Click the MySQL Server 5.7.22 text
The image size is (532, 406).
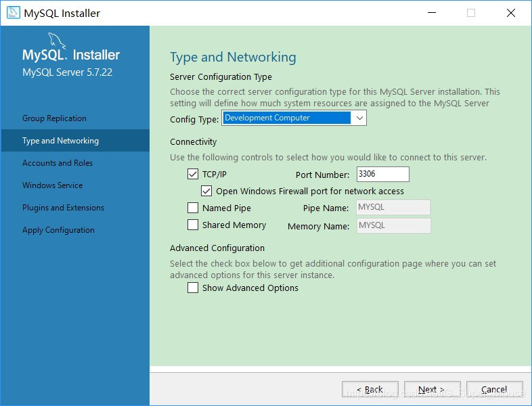coord(67,72)
